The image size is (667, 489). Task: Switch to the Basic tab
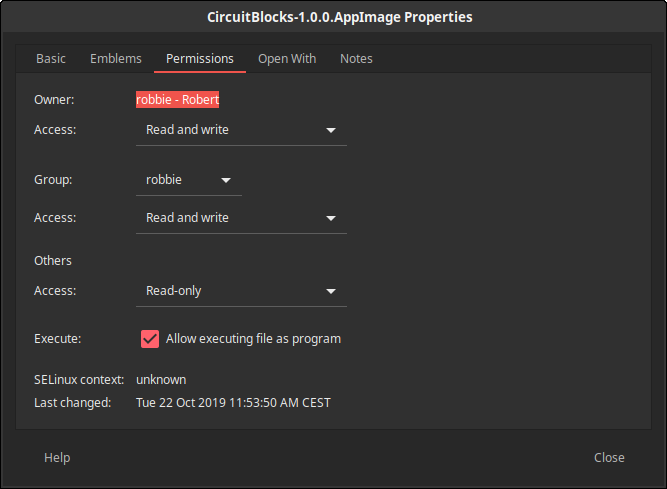[51, 59]
